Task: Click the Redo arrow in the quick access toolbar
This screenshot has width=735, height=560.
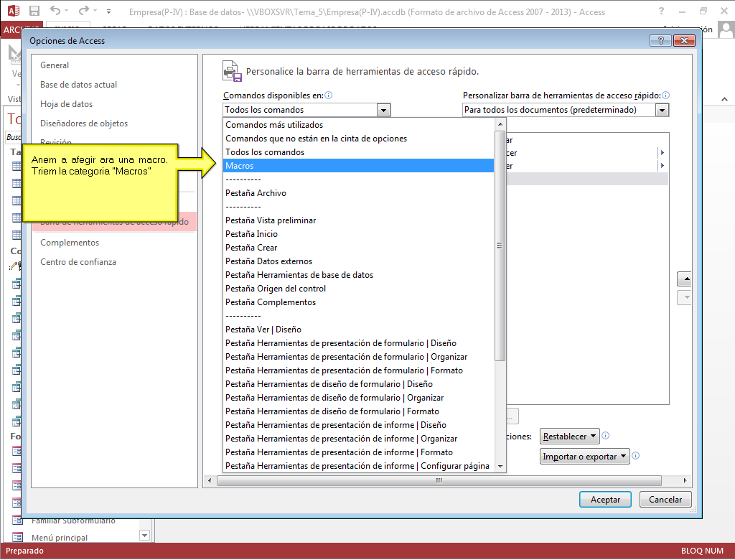Action: click(x=83, y=10)
